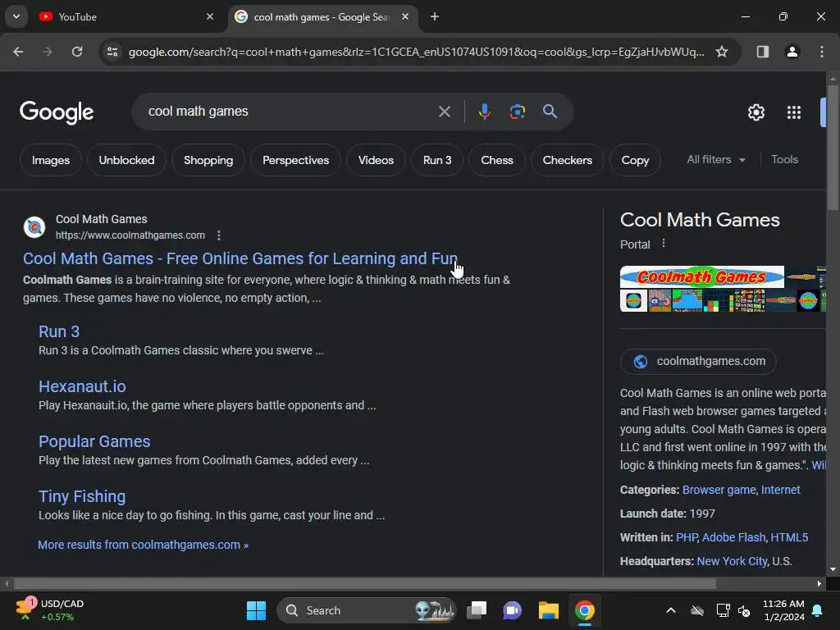The width and height of the screenshot is (840, 630).
Task: Open the HTML5 link
Action: coord(789,537)
